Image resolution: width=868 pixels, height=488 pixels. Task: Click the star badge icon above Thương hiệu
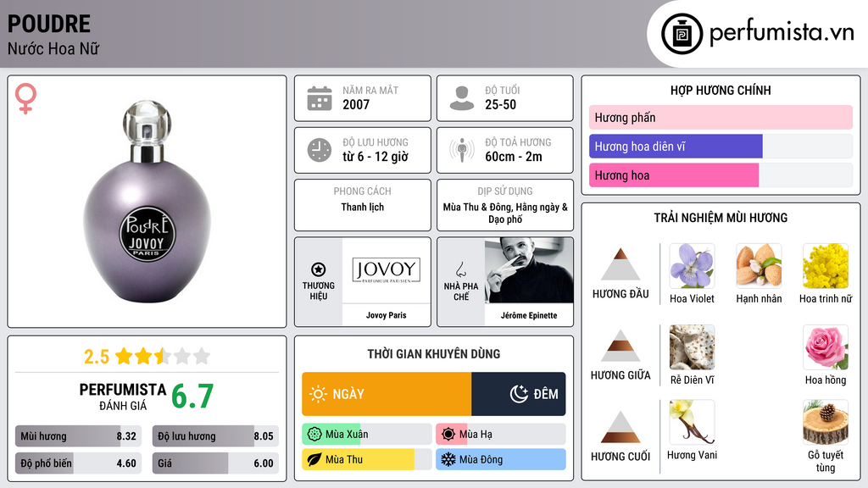click(x=319, y=269)
